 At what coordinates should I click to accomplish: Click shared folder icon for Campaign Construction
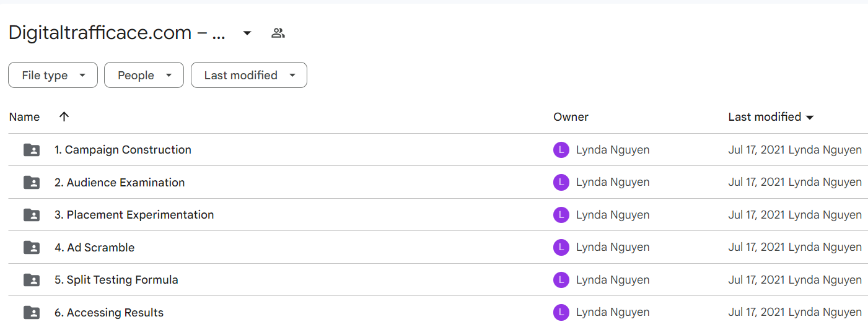click(32, 150)
